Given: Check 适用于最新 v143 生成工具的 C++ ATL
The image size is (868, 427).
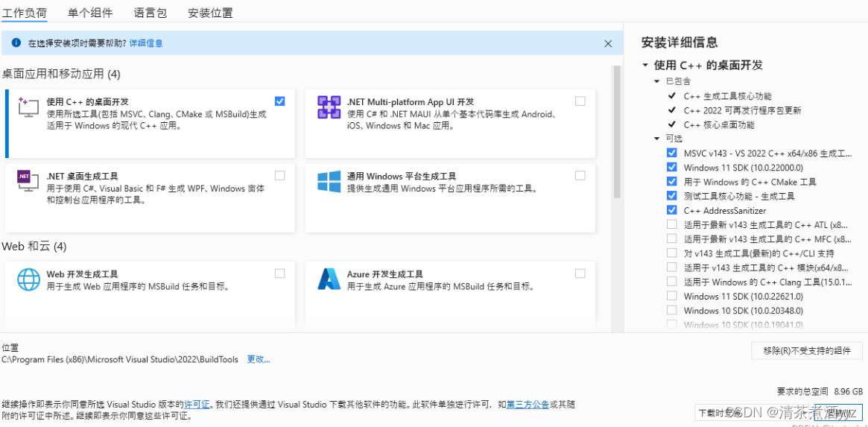Looking at the screenshot, I should click(x=671, y=224).
